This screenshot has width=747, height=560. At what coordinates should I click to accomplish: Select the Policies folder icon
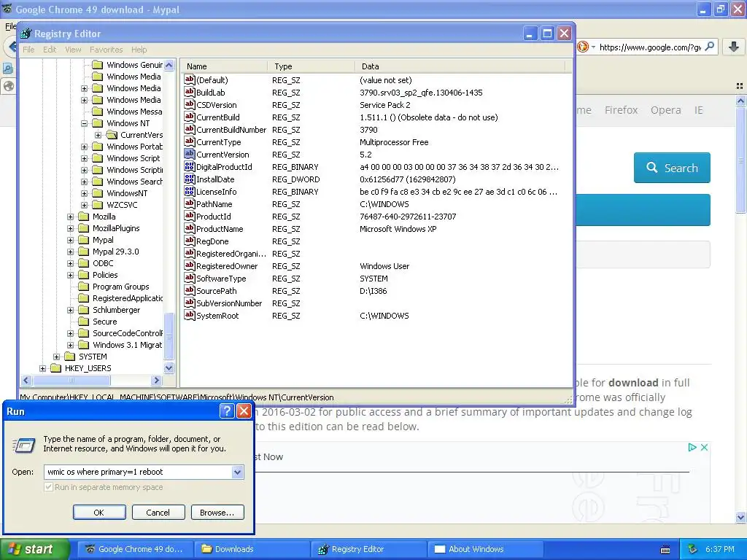pyautogui.click(x=84, y=275)
